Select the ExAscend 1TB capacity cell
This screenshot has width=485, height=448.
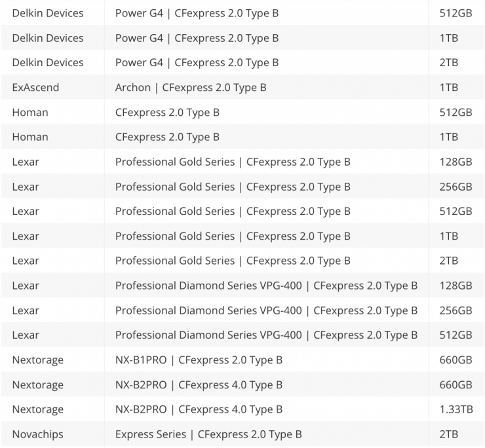tap(449, 87)
